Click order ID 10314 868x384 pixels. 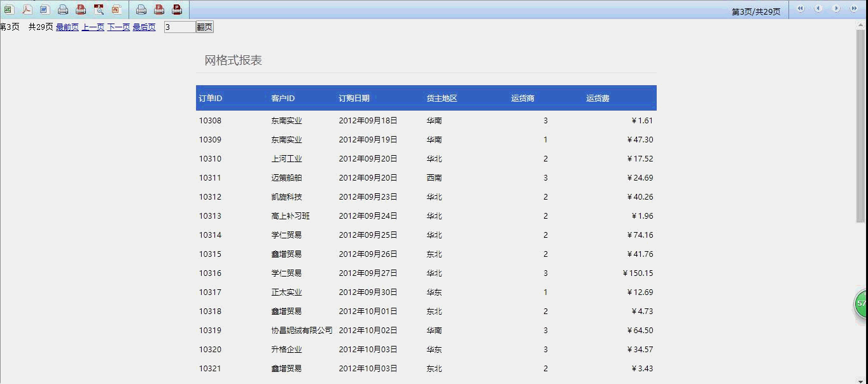[210, 235]
